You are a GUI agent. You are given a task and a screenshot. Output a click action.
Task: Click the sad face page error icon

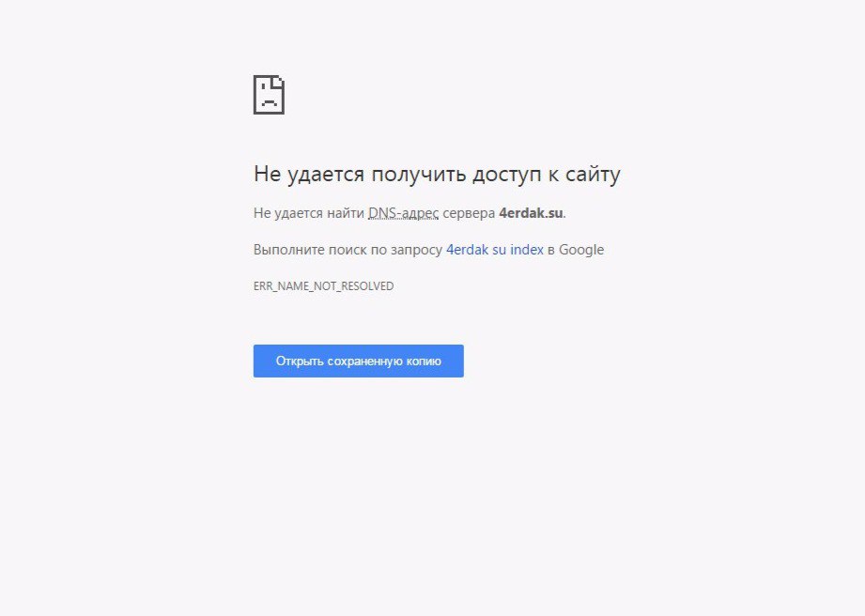(x=269, y=95)
